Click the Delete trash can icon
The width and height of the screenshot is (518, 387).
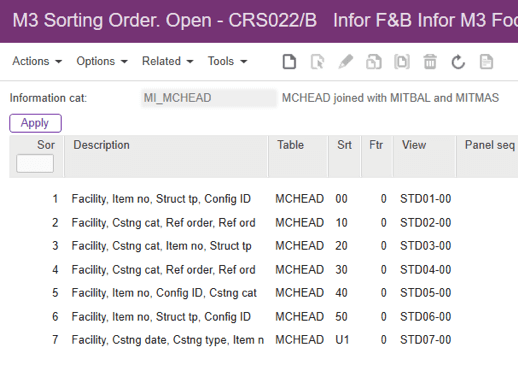point(430,62)
